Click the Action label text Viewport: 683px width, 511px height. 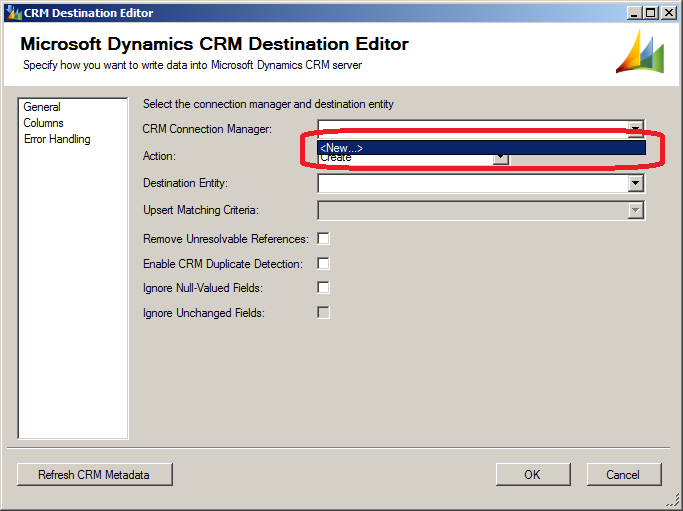[159, 156]
